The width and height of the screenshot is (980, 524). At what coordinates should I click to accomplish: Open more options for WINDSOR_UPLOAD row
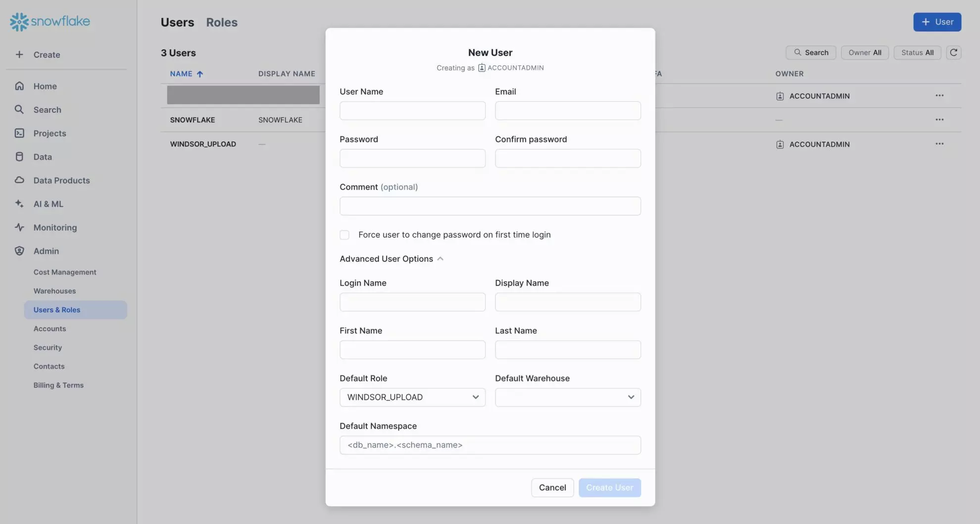[939, 144]
